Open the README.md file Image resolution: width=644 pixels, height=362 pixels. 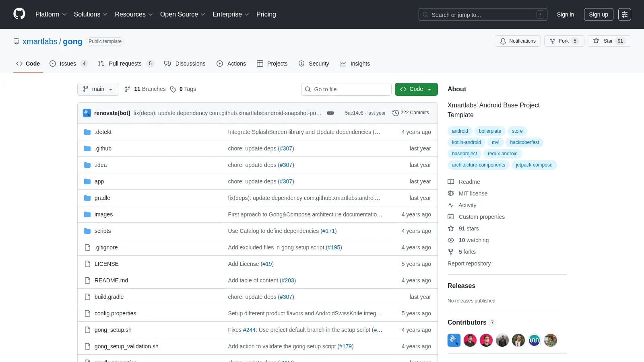[x=111, y=280]
